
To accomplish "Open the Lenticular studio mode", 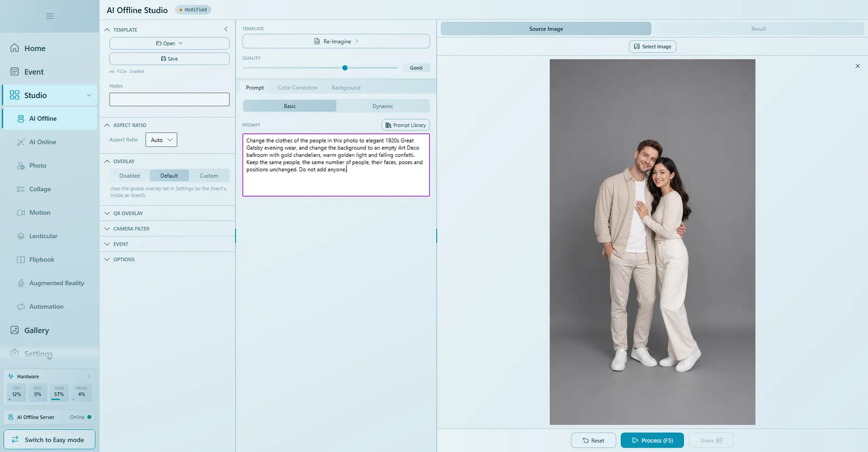I will (x=49, y=236).
